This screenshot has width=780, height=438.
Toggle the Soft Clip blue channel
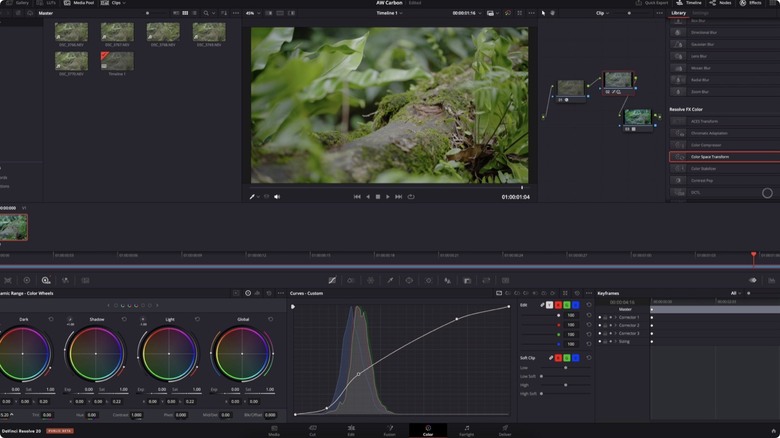click(x=576, y=357)
